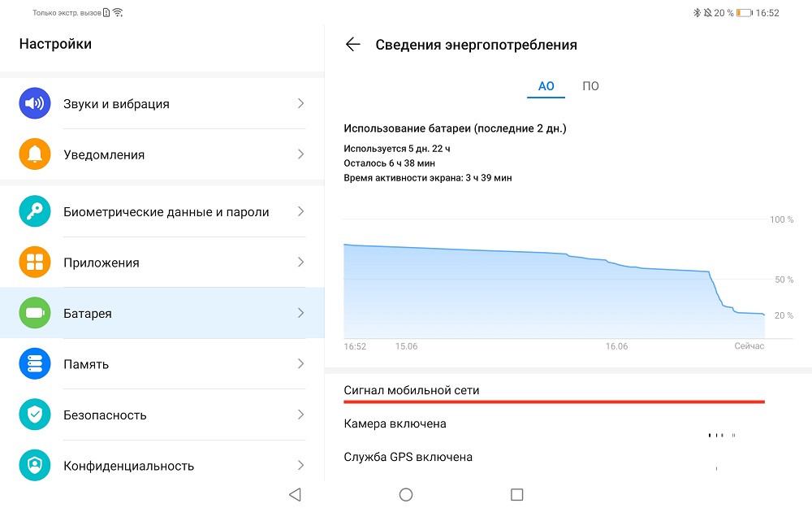Tap the orange Notifications bell icon
Viewport: 812px width, 508px height.
coord(35,154)
